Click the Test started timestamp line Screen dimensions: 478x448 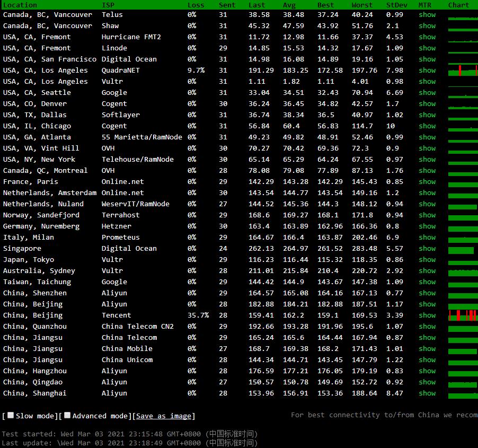pyautogui.click(x=129, y=434)
